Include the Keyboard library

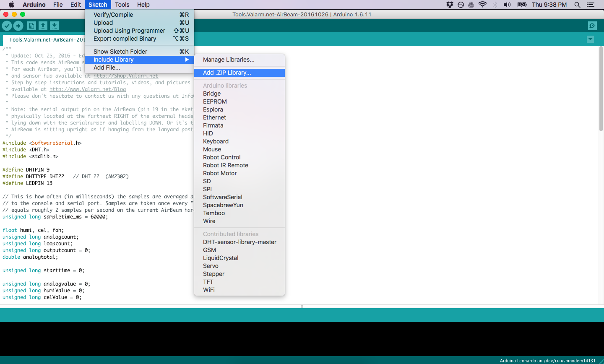coord(240,141)
